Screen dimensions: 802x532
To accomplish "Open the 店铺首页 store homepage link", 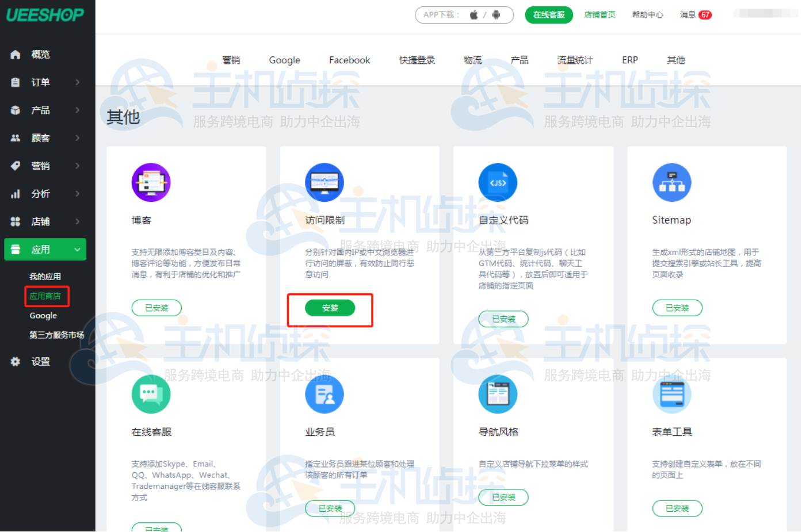I will tap(599, 15).
